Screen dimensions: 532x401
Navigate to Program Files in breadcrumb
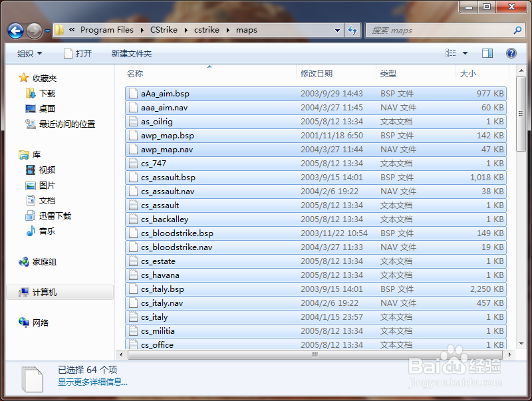(x=107, y=30)
